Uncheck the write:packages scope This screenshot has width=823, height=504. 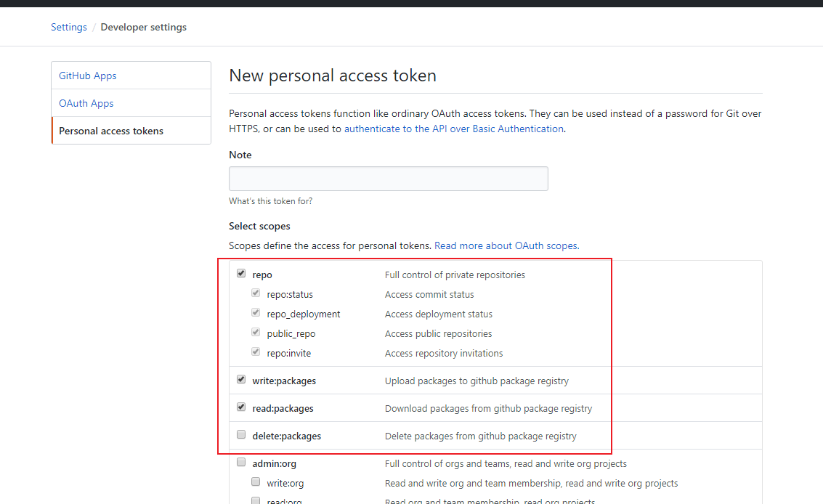[241, 380]
